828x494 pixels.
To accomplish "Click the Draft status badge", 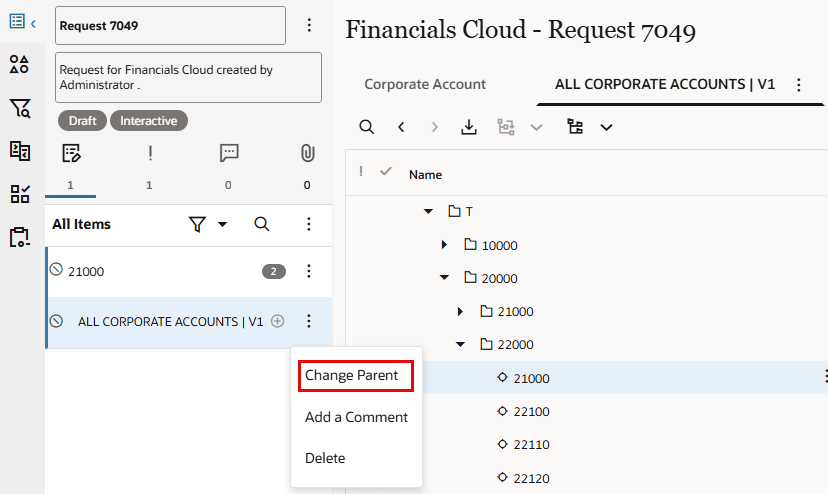I will (82, 121).
